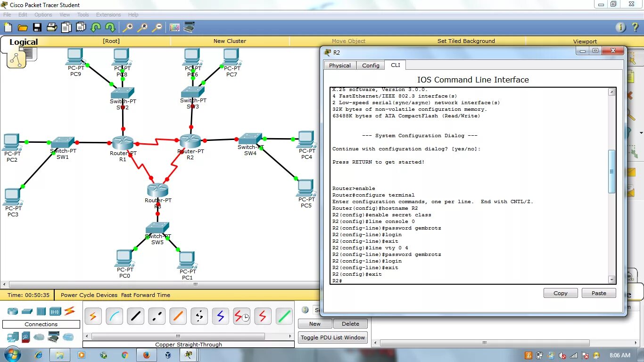Zoom in with the plus magnifier icon
The width and height of the screenshot is (644, 362).
pos(127,27)
